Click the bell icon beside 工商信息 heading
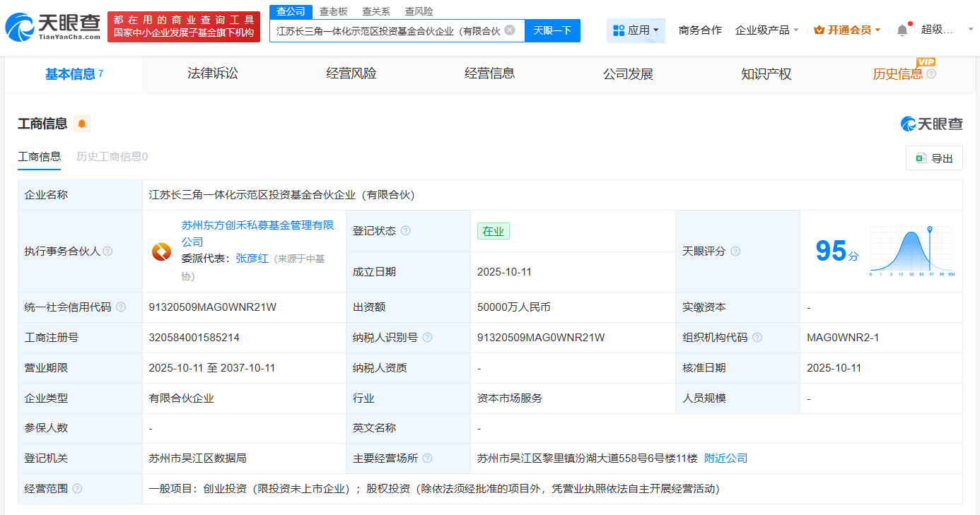 [x=81, y=123]
